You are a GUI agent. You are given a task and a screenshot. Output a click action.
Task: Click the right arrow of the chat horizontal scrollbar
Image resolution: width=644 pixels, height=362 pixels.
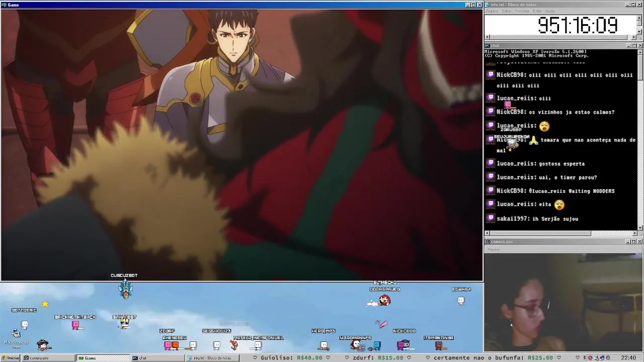point(634,233)
